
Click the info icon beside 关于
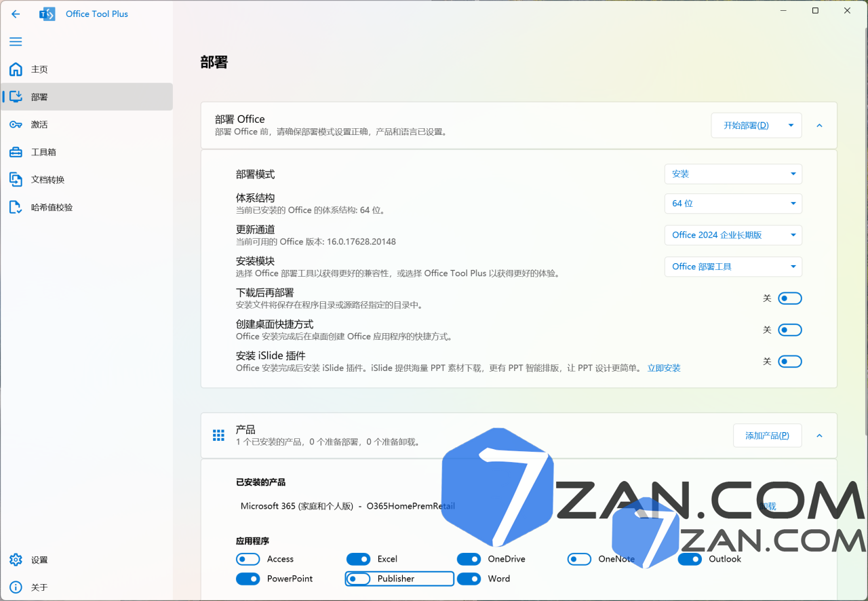point(16,587)
